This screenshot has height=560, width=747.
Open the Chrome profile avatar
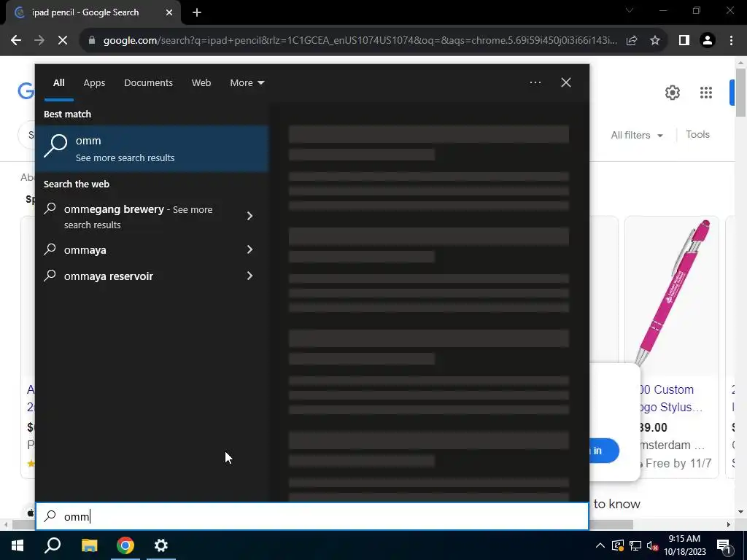click(x=708, y=41)
